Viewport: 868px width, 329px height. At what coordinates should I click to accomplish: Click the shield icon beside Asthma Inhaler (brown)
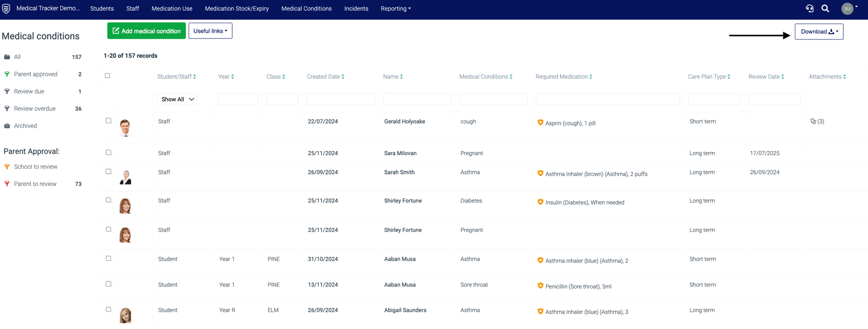click(540, 173)
